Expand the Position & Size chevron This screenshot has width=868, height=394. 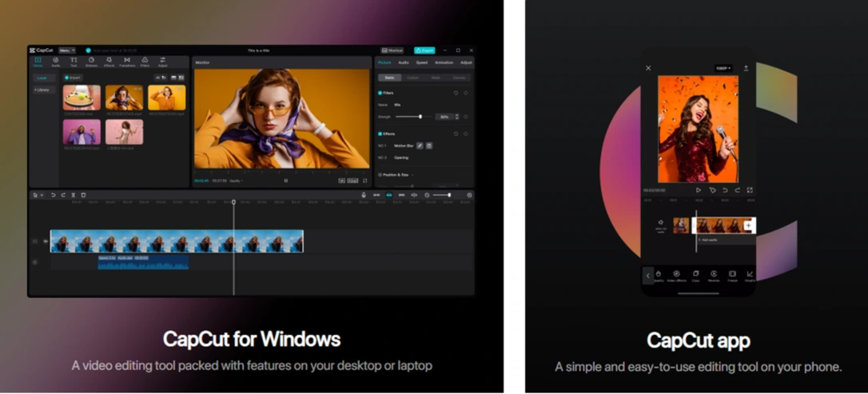point(412,175)
